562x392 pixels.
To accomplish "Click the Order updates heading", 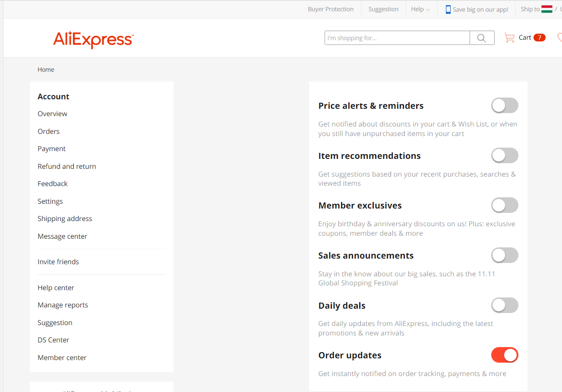I will tap(350, 355).
